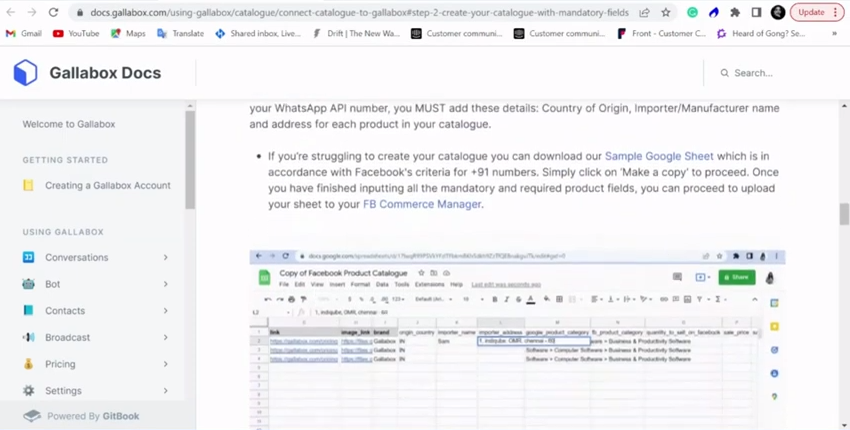Click the Pricing money bag icon

(28, 363)
